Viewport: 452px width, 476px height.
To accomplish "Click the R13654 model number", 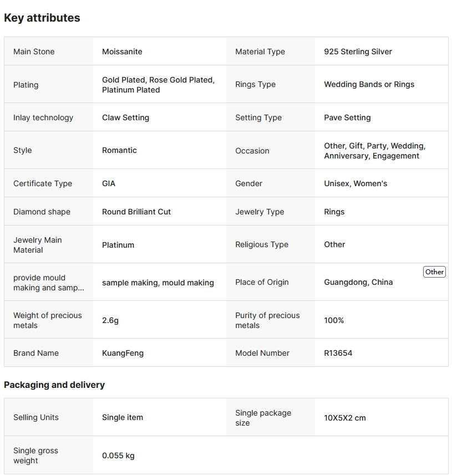I will [338, 353].
